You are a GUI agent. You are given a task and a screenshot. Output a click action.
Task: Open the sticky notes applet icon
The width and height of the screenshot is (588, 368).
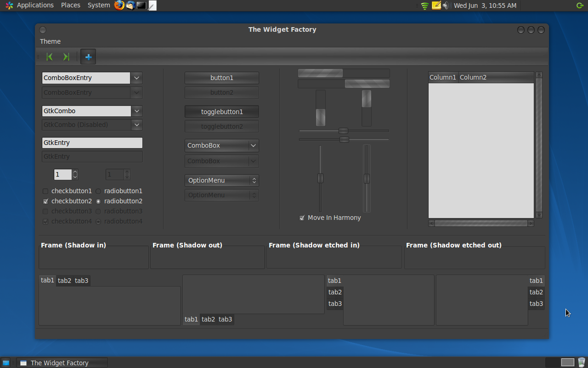436,6
